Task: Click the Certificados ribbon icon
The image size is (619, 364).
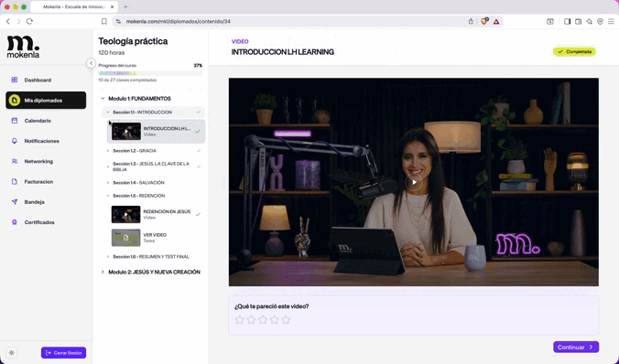Action: 15,222
